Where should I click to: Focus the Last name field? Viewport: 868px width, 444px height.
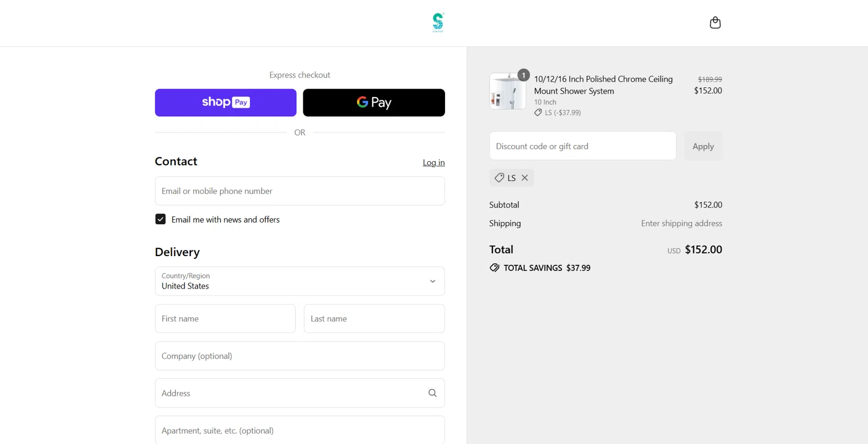[x=374, y=319]
